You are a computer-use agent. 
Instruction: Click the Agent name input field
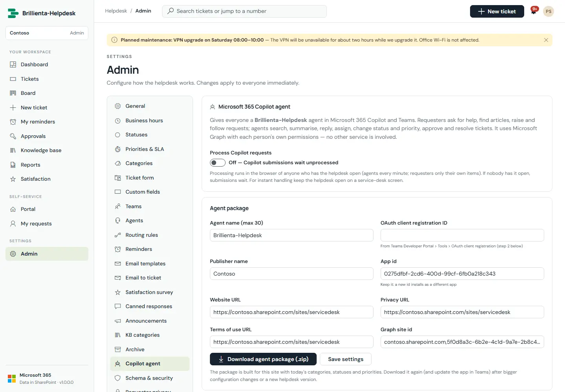pos(292,235)
